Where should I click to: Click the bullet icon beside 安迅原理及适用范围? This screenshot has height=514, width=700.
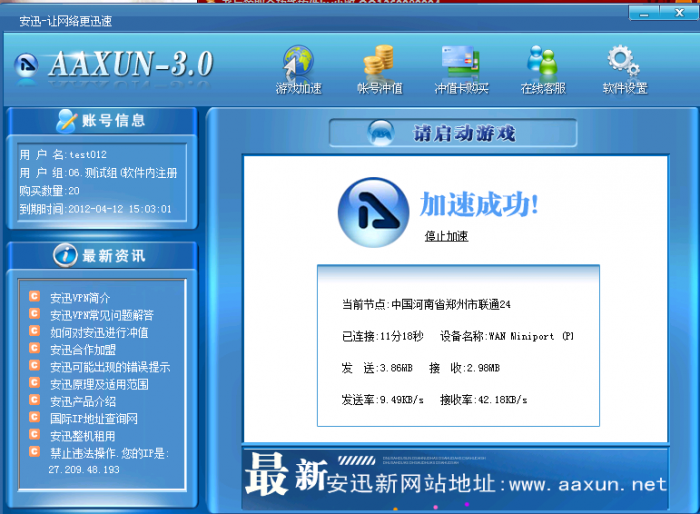point(34,383)
